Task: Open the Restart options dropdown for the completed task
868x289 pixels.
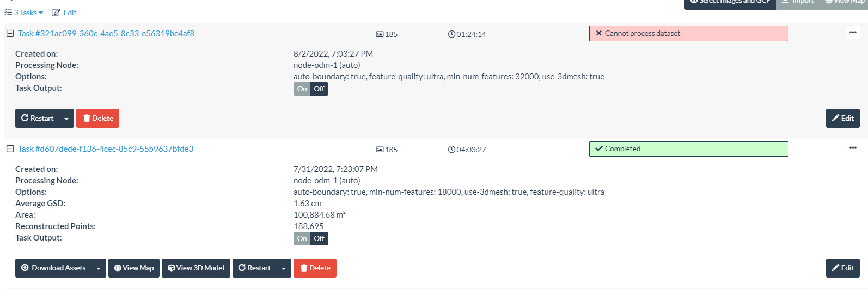Action: [284, 268]
